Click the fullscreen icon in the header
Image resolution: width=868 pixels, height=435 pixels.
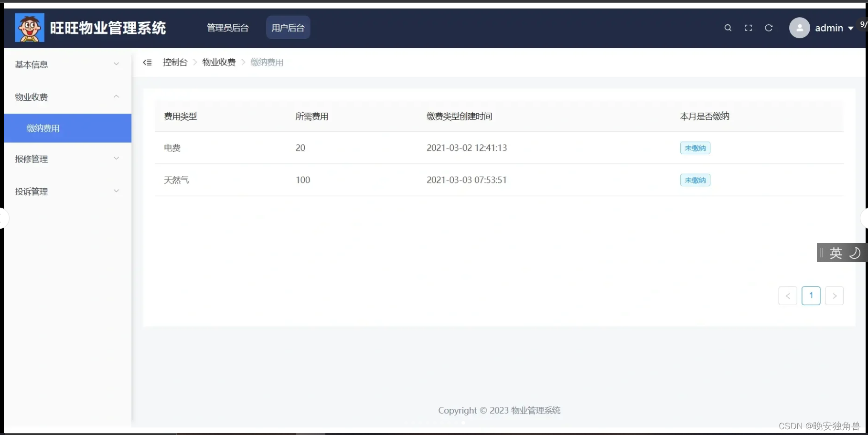point(748,28)
